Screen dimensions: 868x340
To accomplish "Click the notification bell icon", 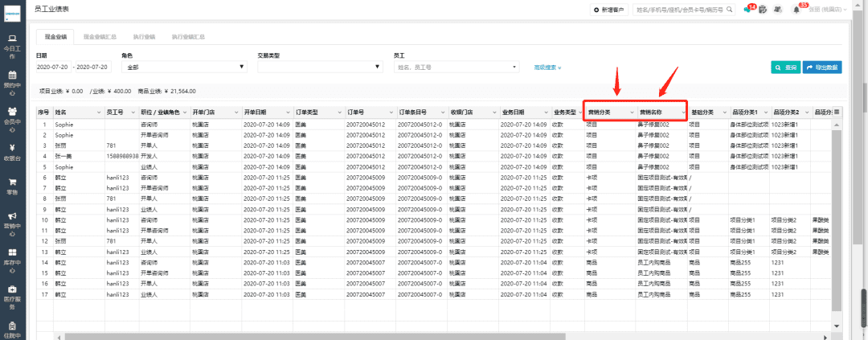I will 796,10.
